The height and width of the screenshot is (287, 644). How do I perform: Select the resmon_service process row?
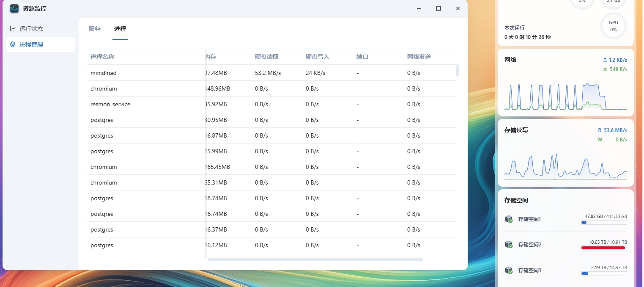click(110, 104)
